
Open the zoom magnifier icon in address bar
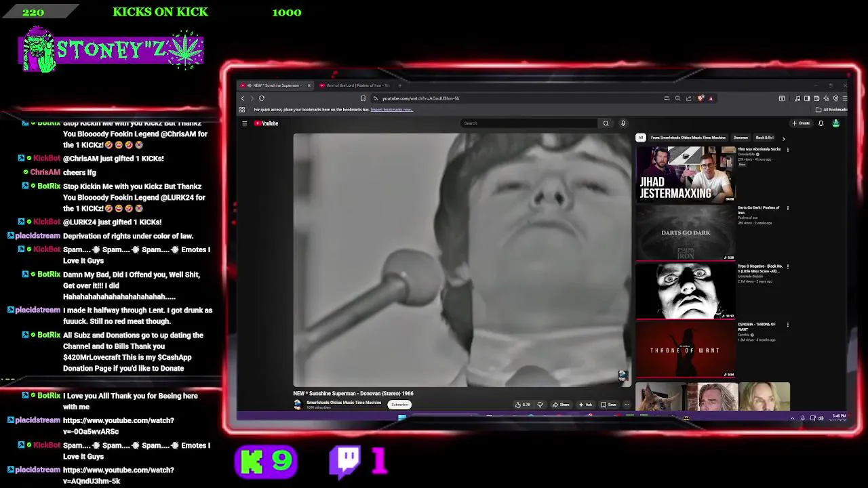point(677,98)
